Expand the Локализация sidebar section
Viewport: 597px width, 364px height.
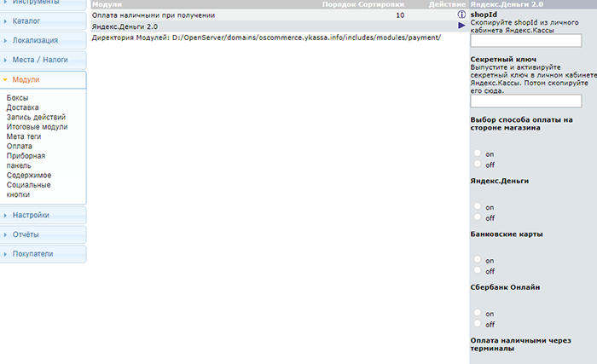point(43,40)
